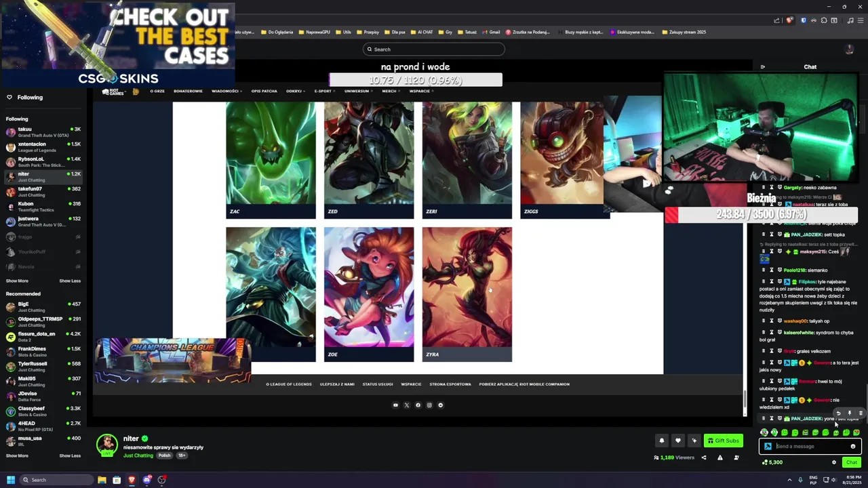Open Classybeef recommended channel
This screenshot has height=488, width=868.
click(43, 411)
